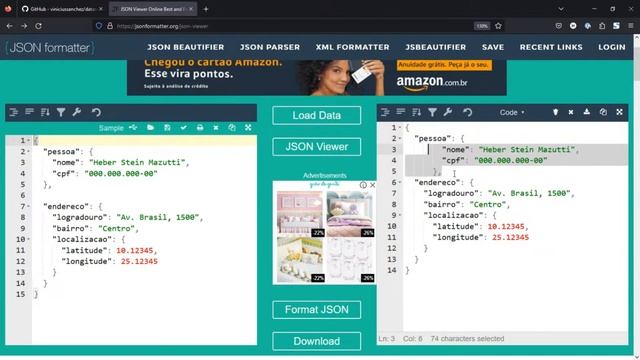Click the Load Data button

(x=317, y=116)
